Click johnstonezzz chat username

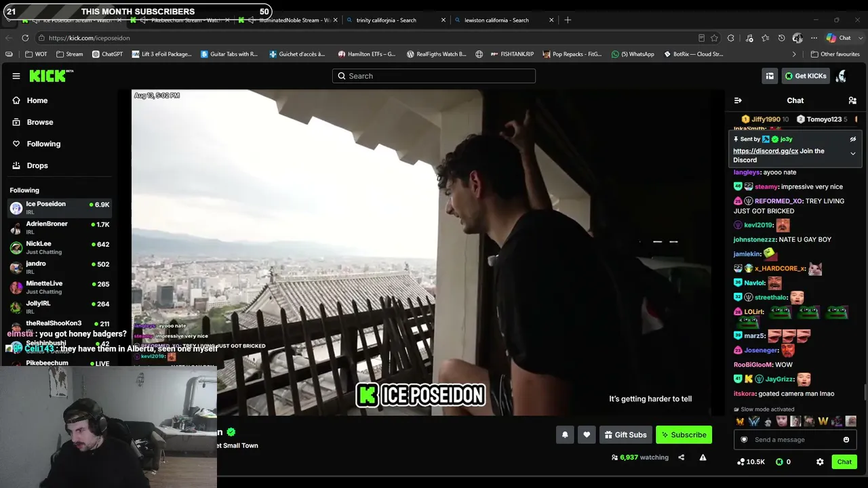[754, 240]
